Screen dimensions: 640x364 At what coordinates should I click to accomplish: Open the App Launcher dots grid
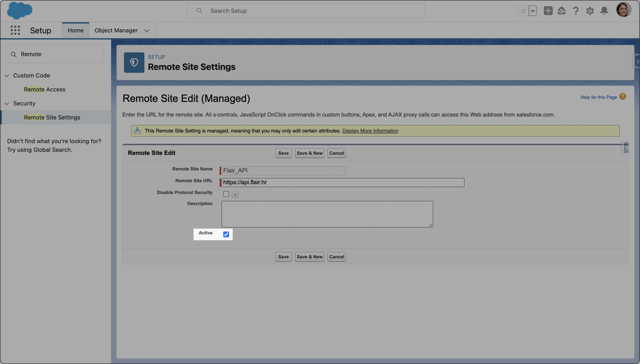15,30
